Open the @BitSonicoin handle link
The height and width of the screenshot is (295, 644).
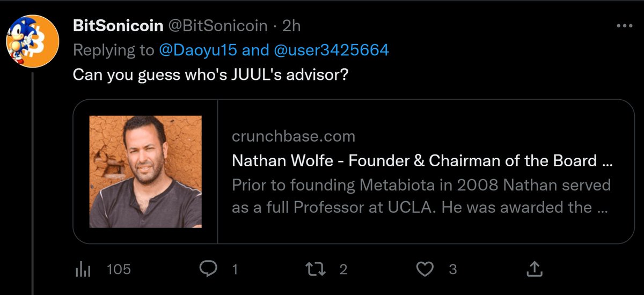point(221,26)
